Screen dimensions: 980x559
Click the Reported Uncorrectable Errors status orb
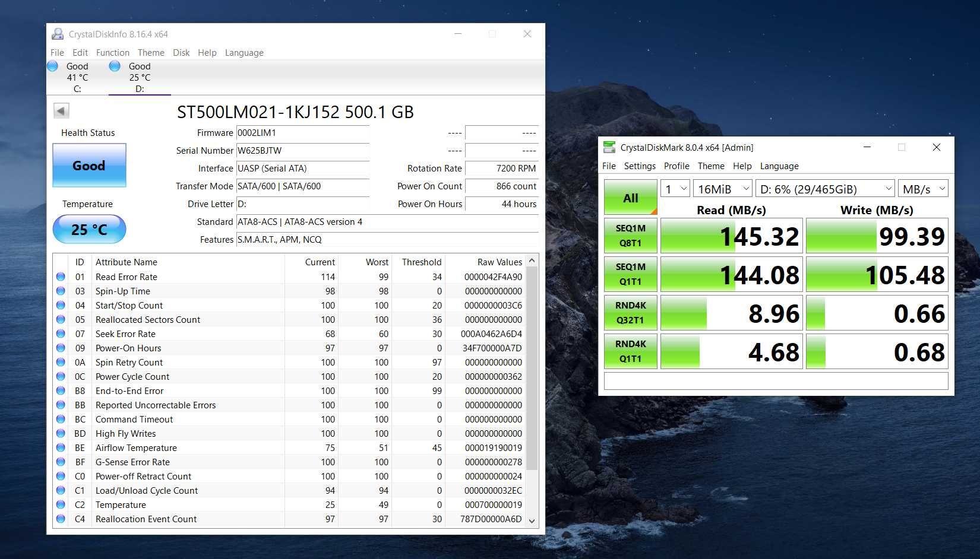(61, 405)
